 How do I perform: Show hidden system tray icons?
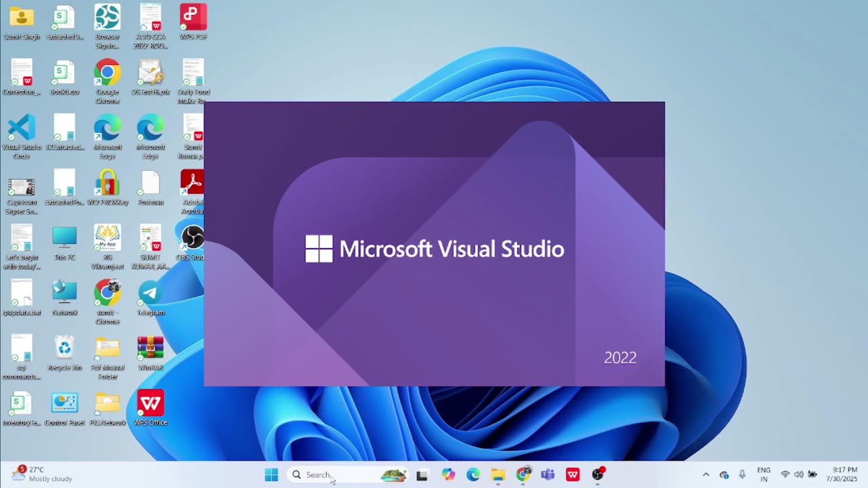(706, 474)
